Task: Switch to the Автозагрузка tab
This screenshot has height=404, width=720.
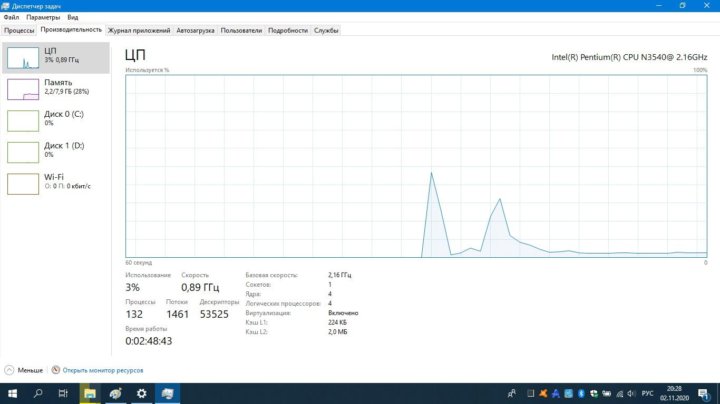Action: click(195, 31)
